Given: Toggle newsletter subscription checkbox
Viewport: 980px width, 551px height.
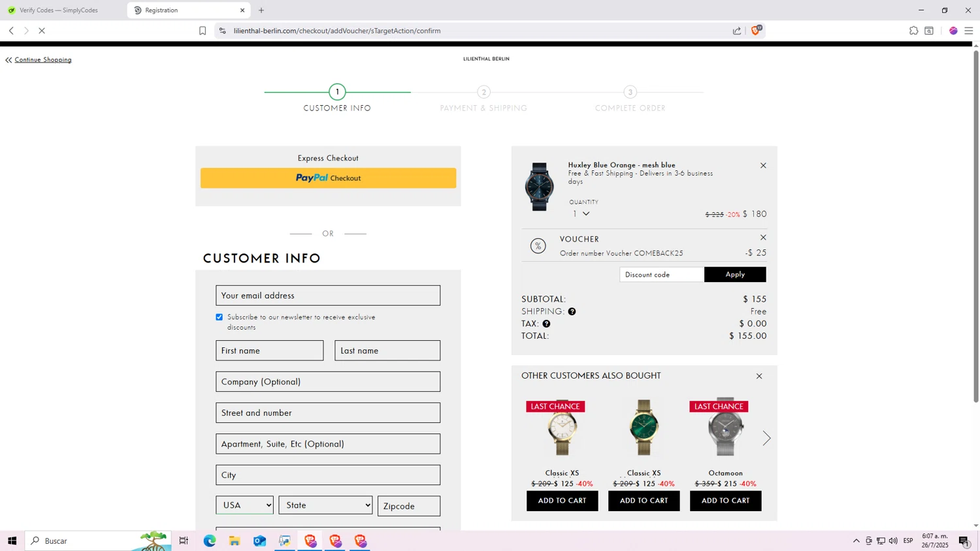Looking at the screenshot, I should tap(220, 317).
